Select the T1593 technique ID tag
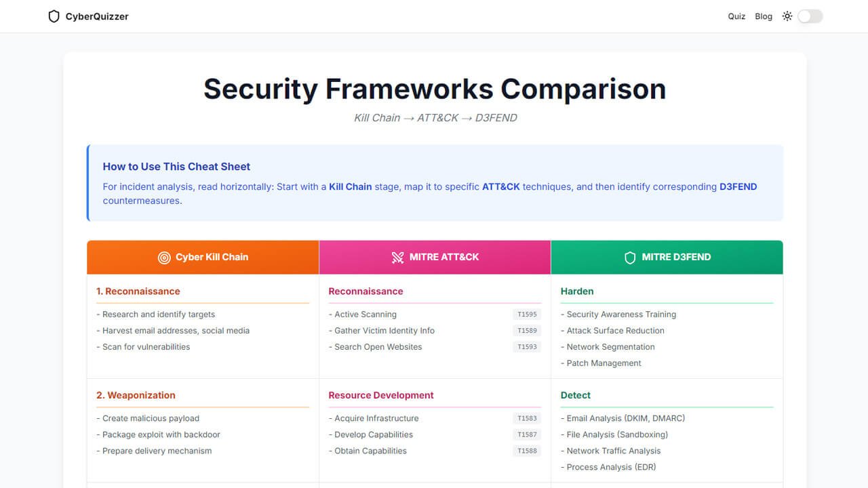This screenshot has height=488, width=868. (527, 347)
